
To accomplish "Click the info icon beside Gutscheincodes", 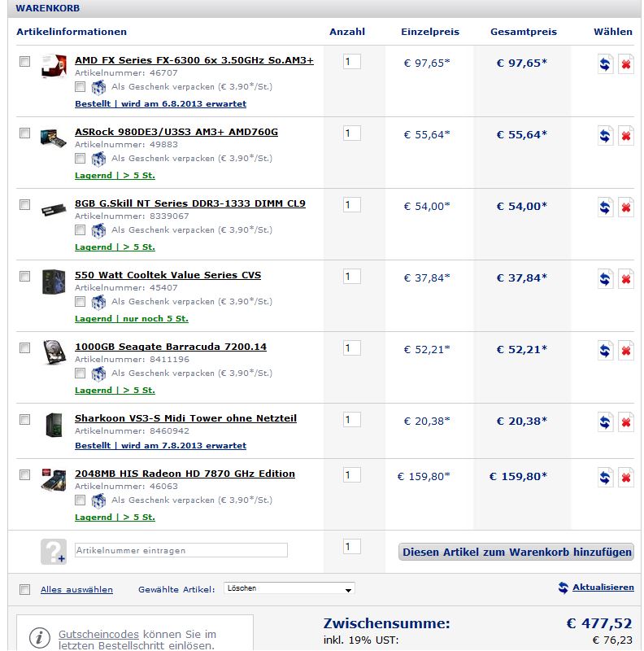I will click(40, 637).
